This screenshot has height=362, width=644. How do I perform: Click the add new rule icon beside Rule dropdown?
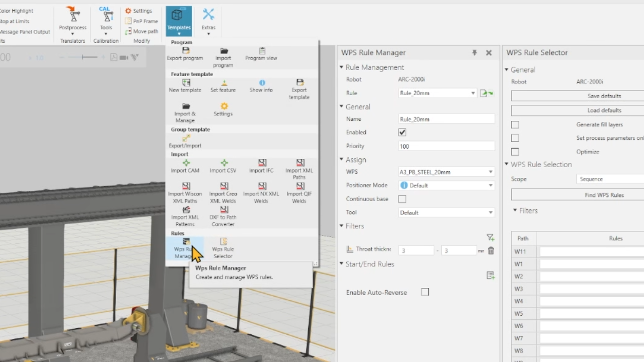(486, 93)
